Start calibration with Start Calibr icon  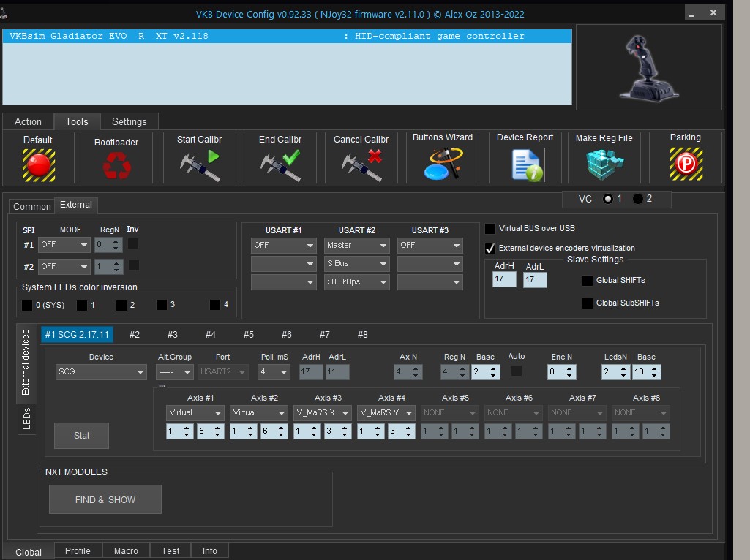200,165
